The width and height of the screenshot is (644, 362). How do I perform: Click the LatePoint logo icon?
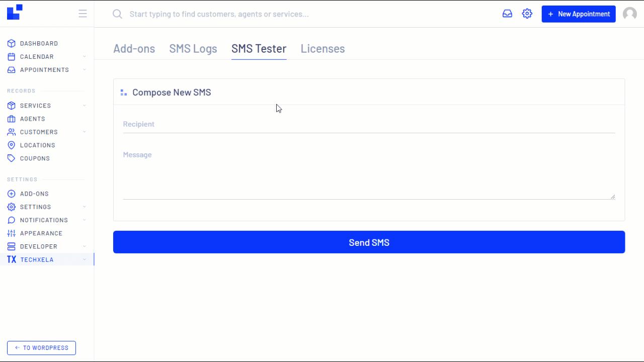coord(15,12)
